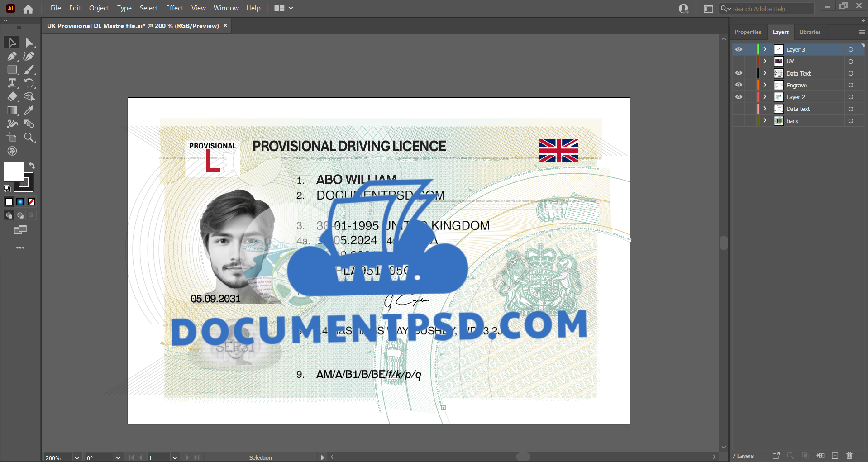Open Layers panel hamburger menu
868x462 pixels.
pyautogui.click(x=862, y=32)
